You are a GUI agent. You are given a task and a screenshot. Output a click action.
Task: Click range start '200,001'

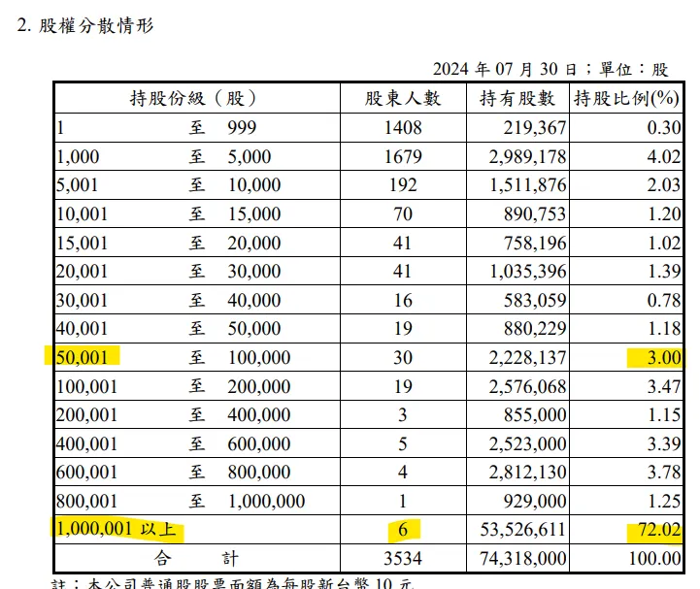(86, 415)
